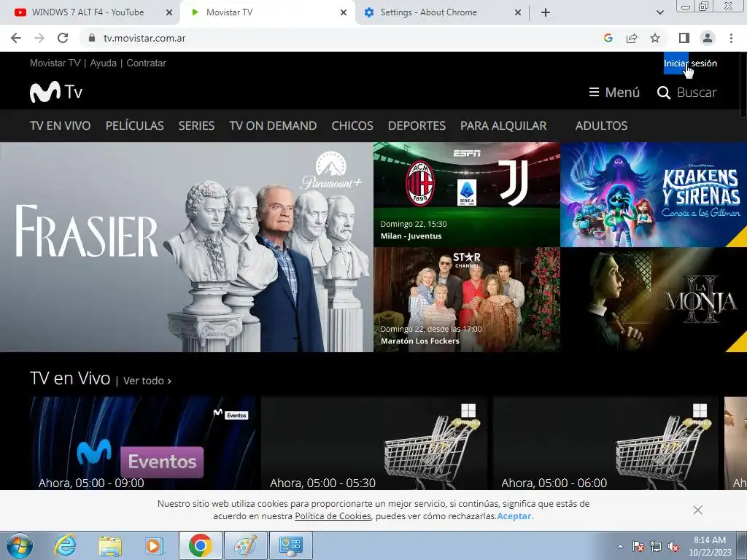Image resolution: width=747 pixels, height=560 pixels.
Task: Open control panel taskbar icon
Action: tap(290, 545)
